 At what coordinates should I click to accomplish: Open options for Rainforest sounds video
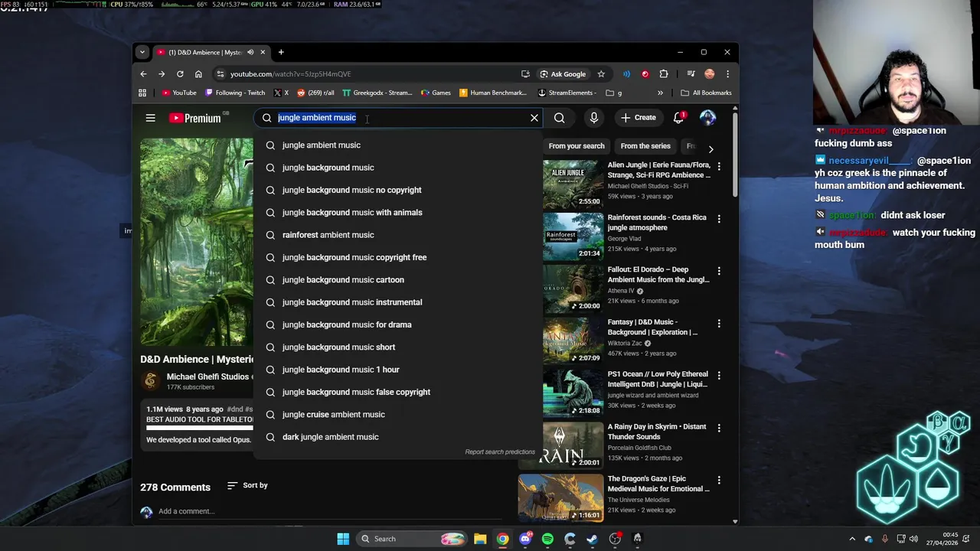[719, 219]
